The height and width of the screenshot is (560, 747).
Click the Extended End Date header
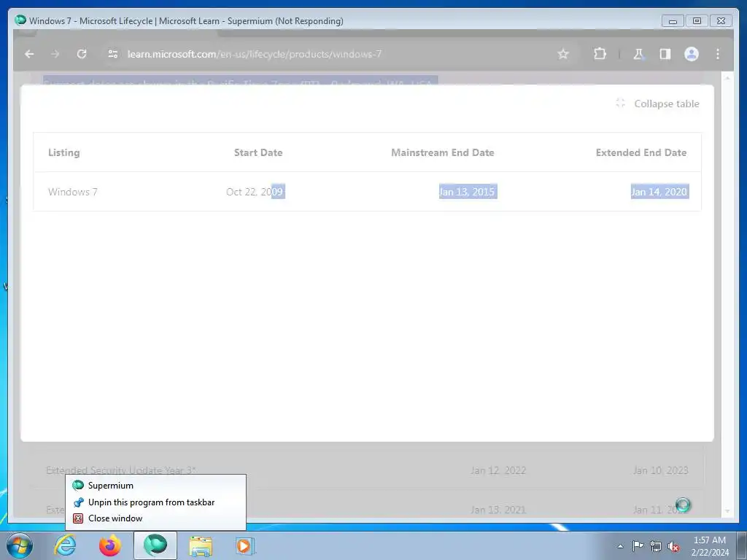pyautogui.click(x=641, y=152)
